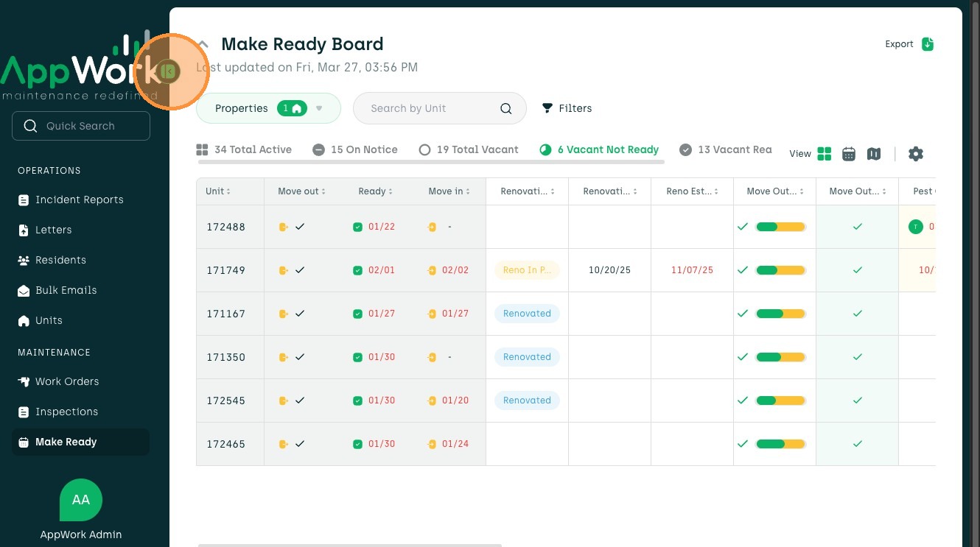Click the search magnifier in unit search
The image size is (980, 547).
point(505,108)
